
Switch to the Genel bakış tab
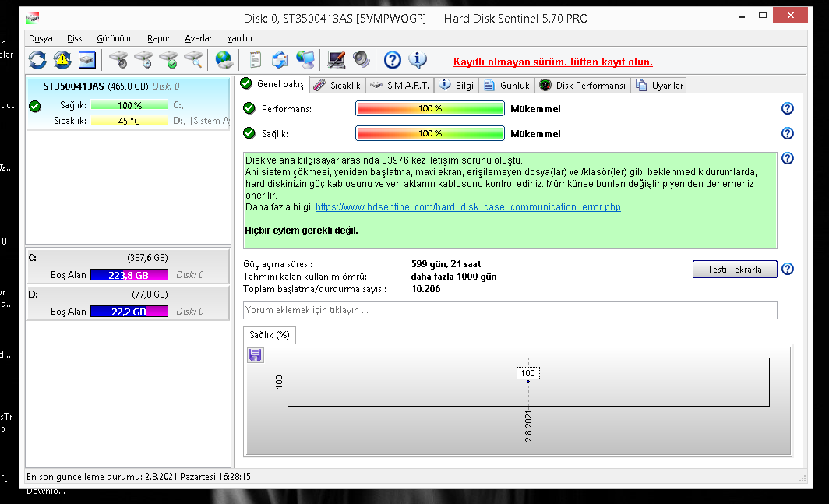point(272,84)
